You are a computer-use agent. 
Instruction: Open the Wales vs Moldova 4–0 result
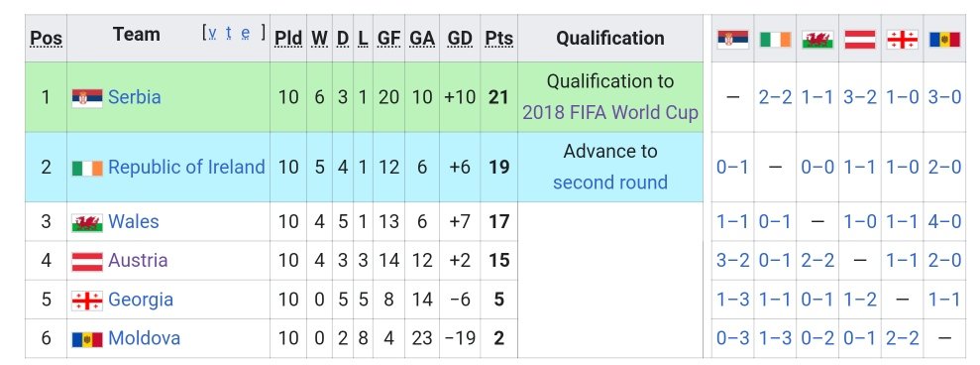coord(944,221)
